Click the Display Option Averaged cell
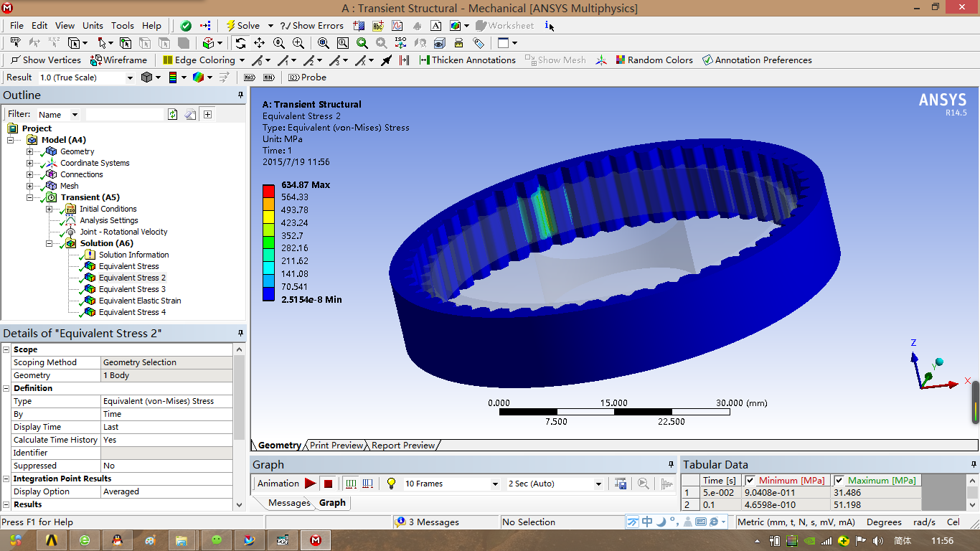 point(166,491)
